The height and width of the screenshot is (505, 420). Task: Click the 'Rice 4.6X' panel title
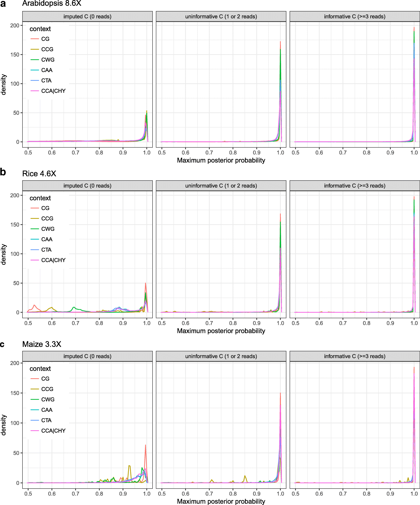pyautogui.click(x=39, y=174)
